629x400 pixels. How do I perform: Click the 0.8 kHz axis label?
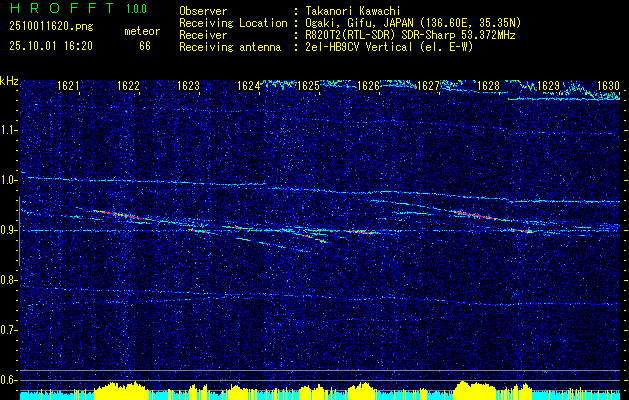click(8, 280)
